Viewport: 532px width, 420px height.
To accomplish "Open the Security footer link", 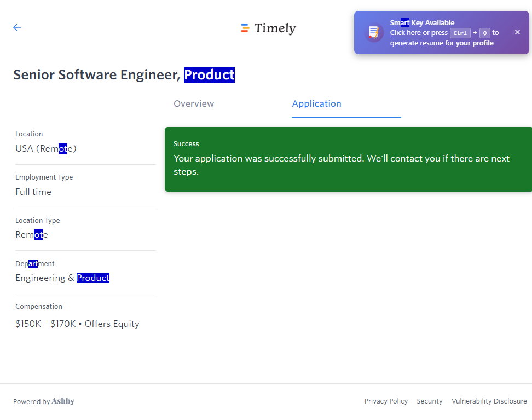I will pyautogui.click(x=430, y=401).
